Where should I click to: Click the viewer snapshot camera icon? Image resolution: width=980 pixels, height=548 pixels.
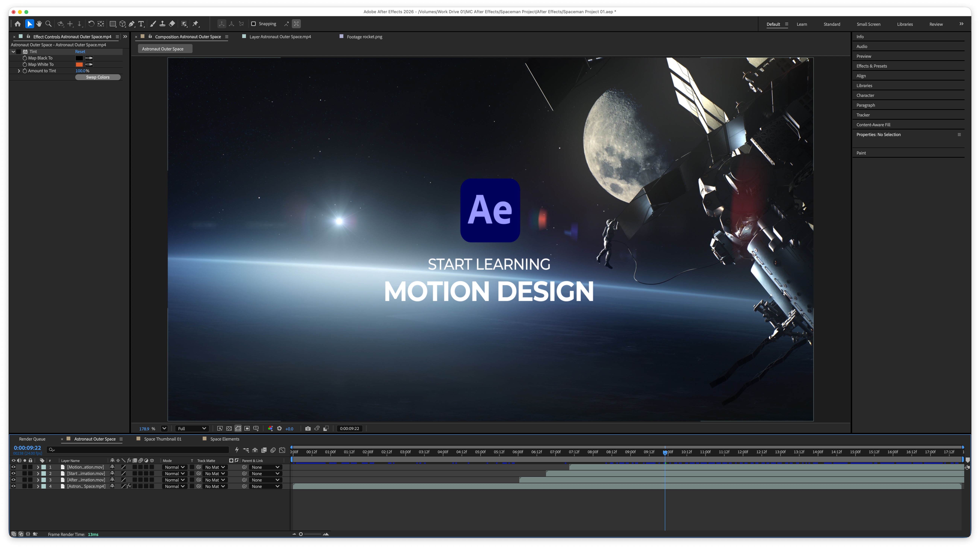[x=308, y=429]
